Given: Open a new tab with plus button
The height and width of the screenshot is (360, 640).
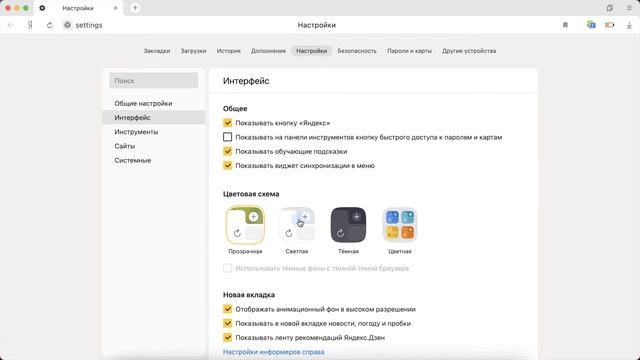Looking at the screenshot, I should click(x=135, y=8).
